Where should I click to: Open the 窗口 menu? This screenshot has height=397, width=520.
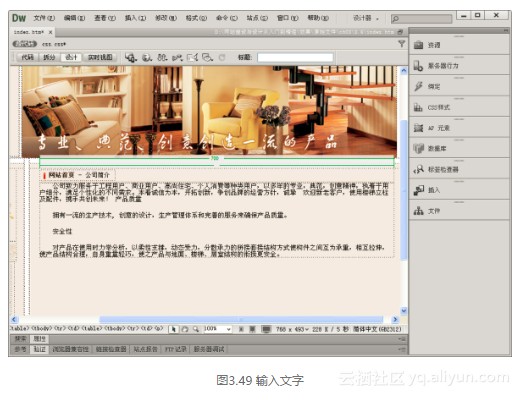[x=288, y=18]
